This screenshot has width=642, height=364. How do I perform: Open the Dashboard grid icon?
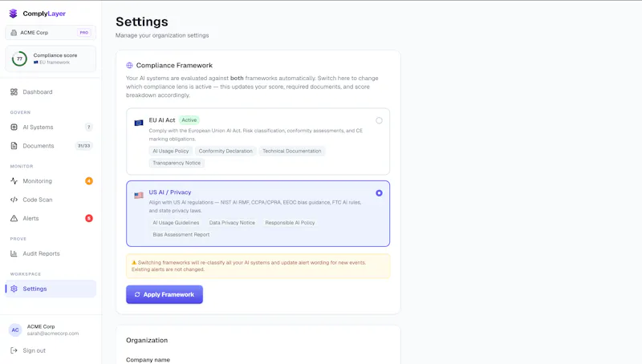14,92
